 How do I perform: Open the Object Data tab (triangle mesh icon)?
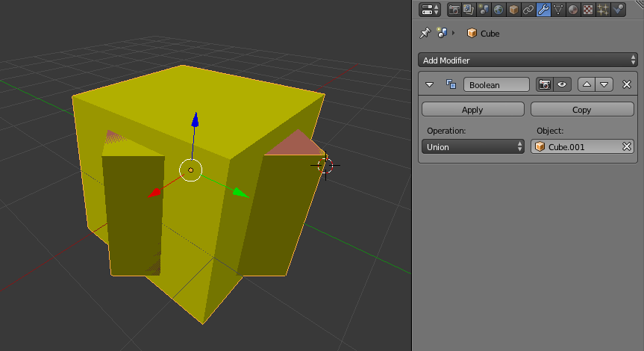(x=557, y=10)
